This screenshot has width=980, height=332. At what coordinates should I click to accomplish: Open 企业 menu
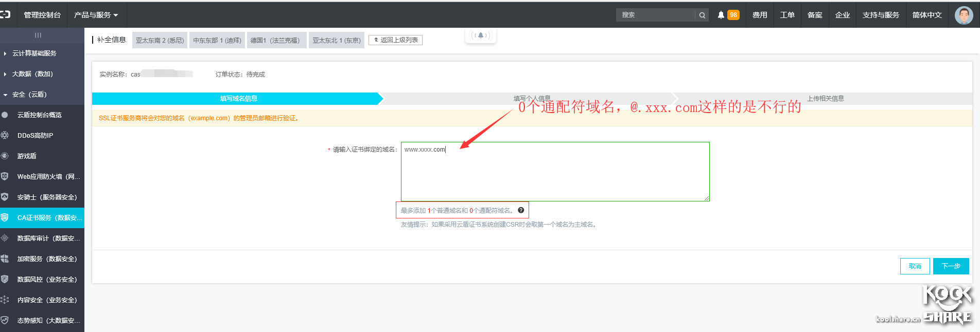coord(843,15)
